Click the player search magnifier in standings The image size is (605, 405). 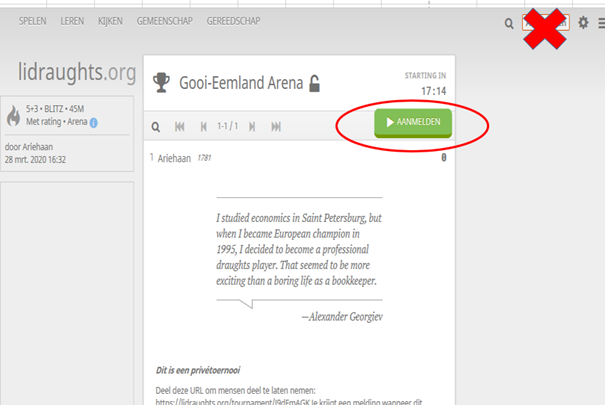(155, 127)
